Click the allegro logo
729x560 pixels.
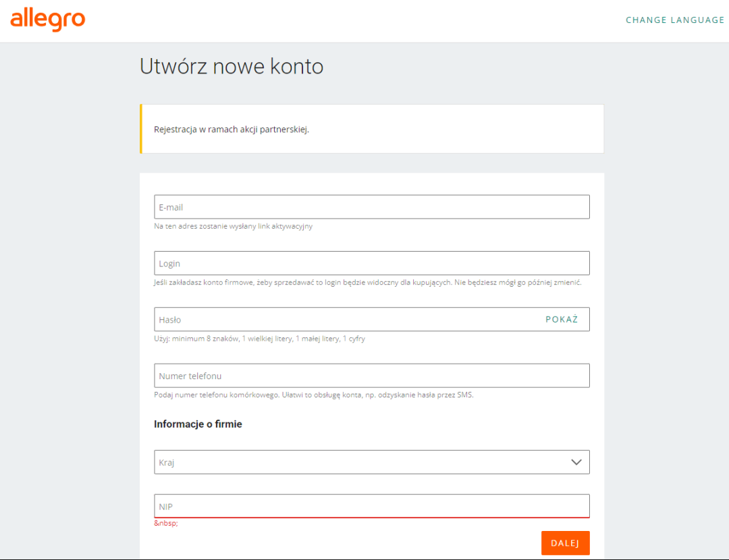click(x=47, y=20)
